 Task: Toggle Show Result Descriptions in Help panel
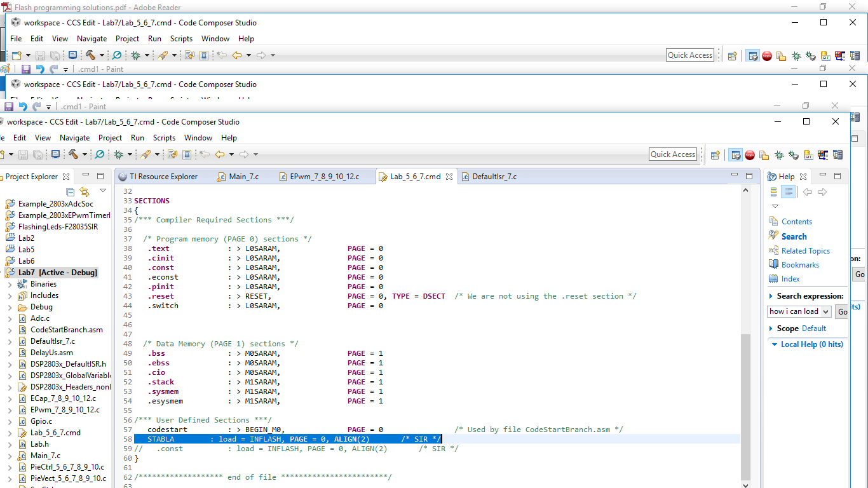789,192
